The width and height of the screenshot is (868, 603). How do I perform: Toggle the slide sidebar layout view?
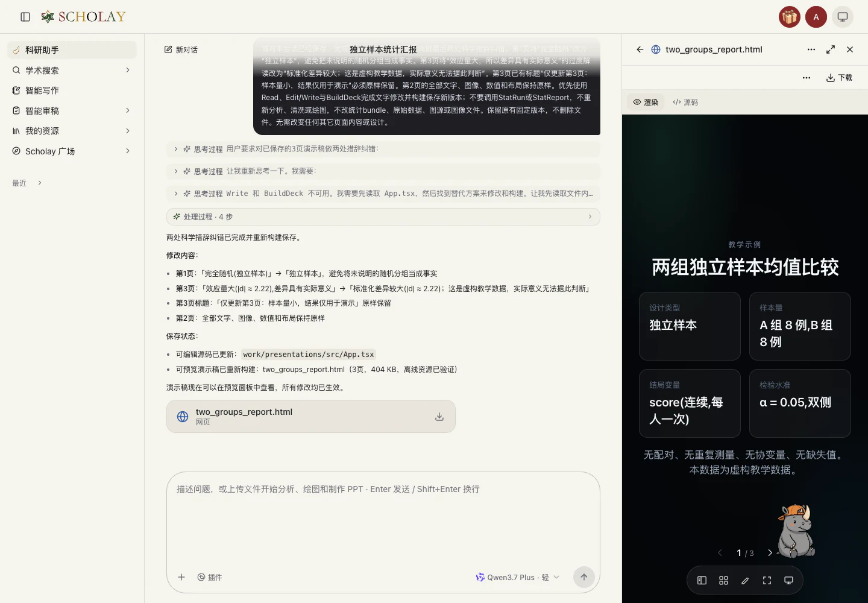click(702, 581)
